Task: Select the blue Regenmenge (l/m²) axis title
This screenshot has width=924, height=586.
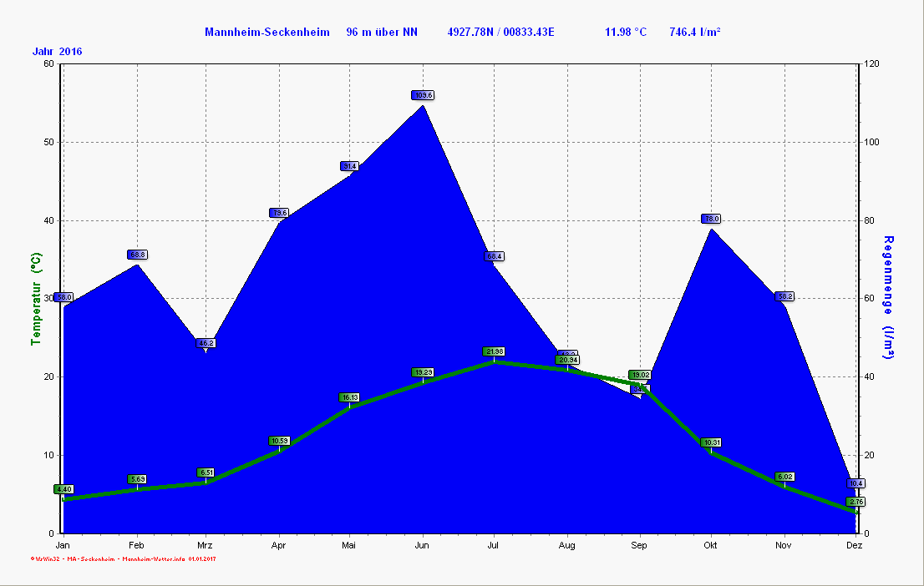Action: click(x=889, y=298)
